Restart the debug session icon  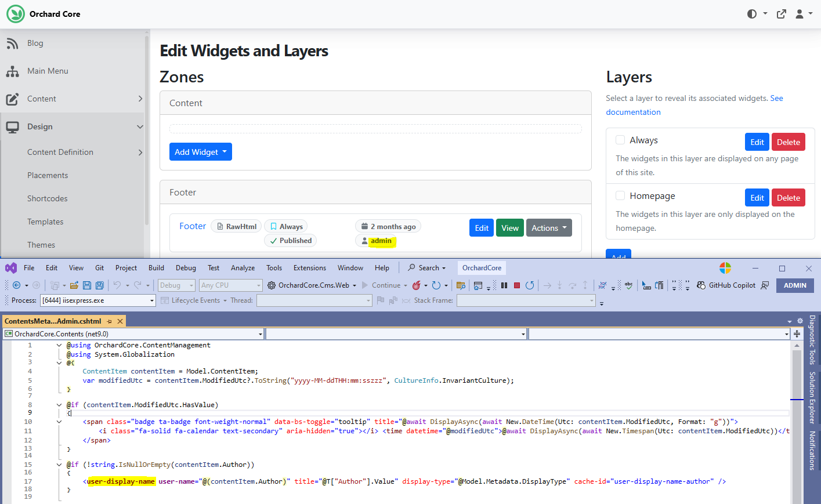[530, 285]
